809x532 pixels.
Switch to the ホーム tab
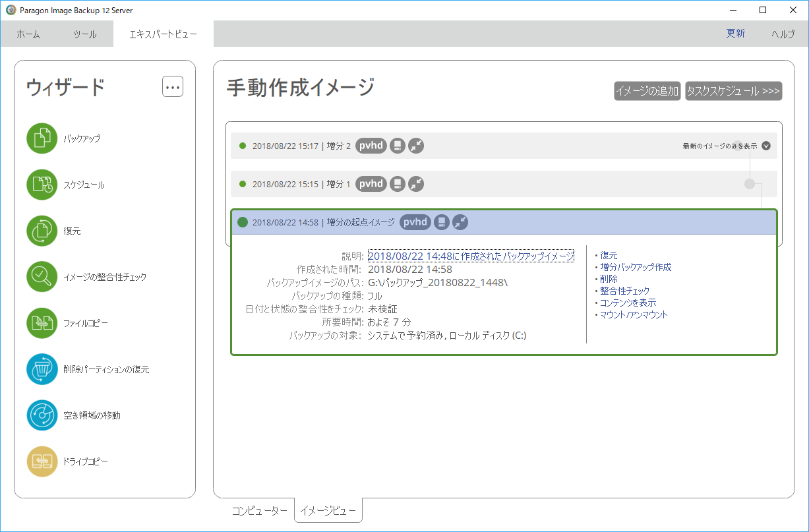28,34
